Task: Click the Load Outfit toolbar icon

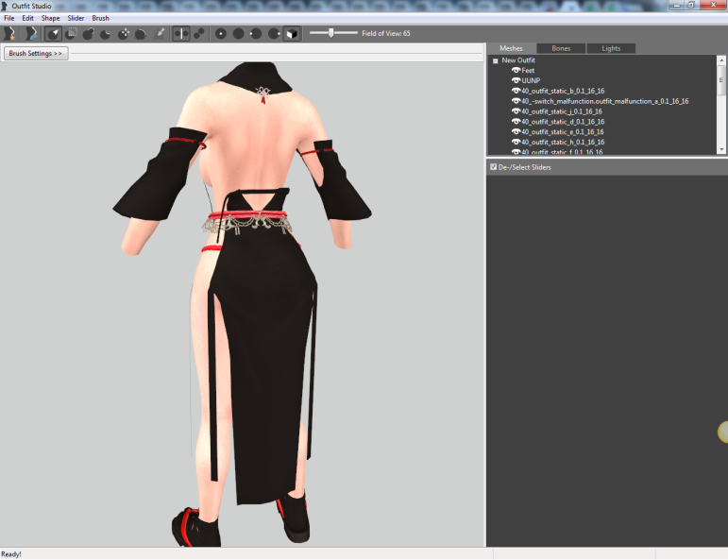Action: pos(30,33)
